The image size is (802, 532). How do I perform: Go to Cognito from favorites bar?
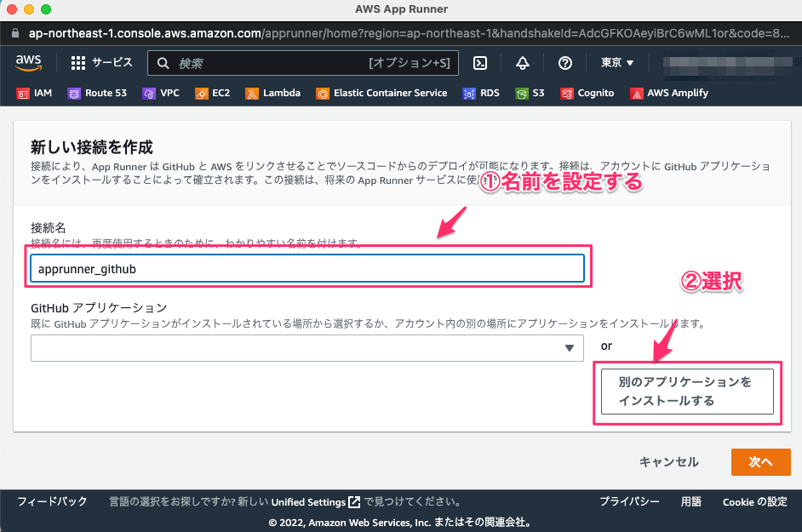point(596,93)
